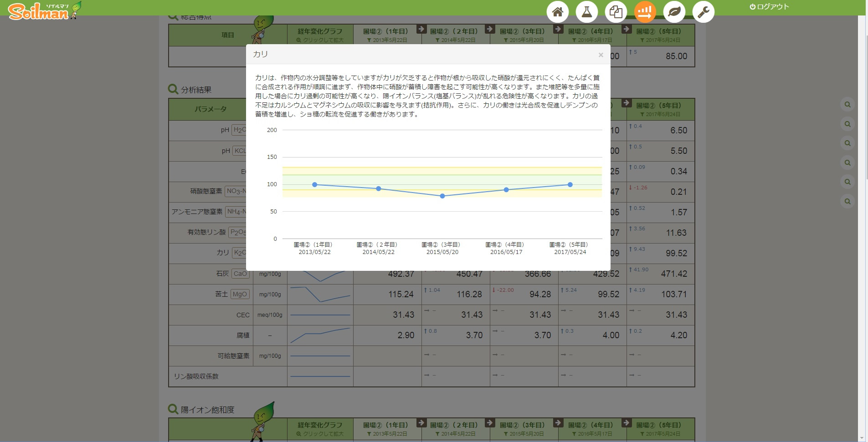Open the leaf icon page

(x=674, y=12)
